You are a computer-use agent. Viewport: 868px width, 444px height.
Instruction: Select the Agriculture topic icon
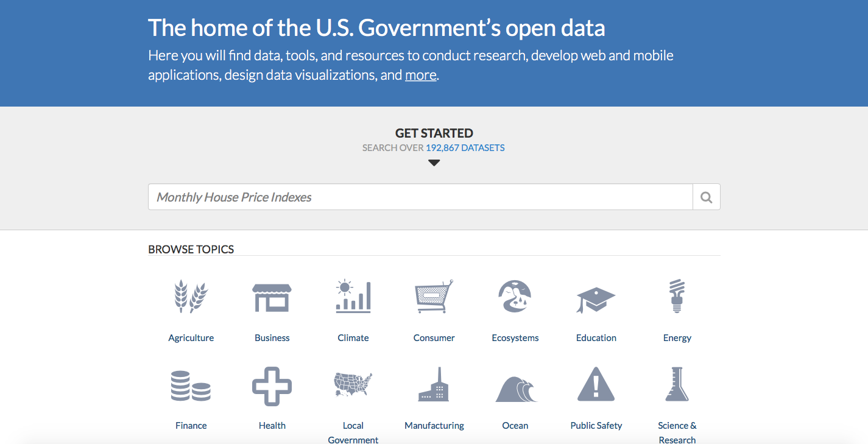tap(191, 297)
